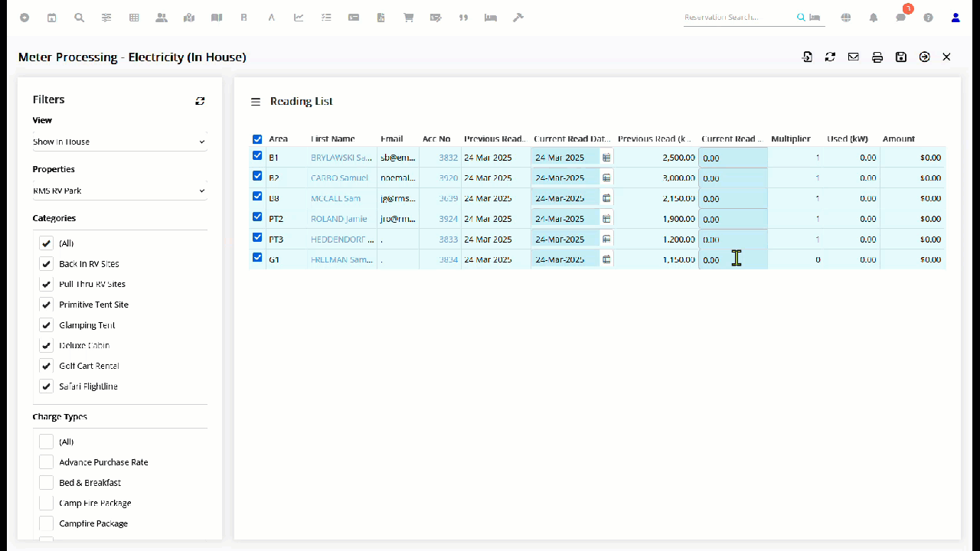The image size is (980, 551).
Task: Open the map icon in top toolbar
Action: click(x=189, y=18)
